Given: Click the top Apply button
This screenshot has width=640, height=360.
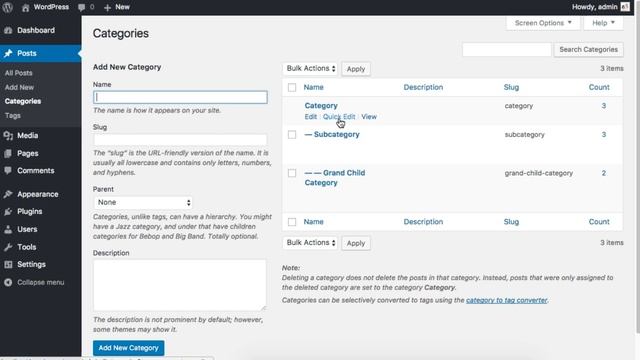Looking at the screenshot, I should point(356,69).
